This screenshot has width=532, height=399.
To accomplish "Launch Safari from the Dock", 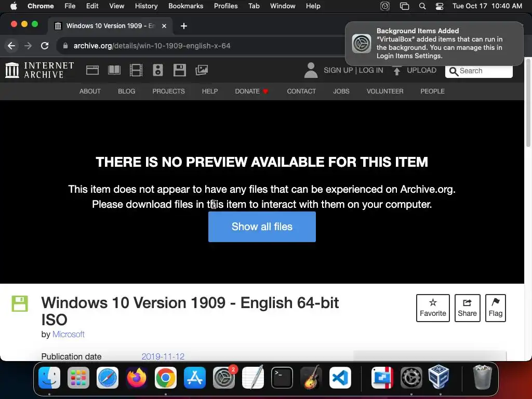I will [x=108, y=378].
